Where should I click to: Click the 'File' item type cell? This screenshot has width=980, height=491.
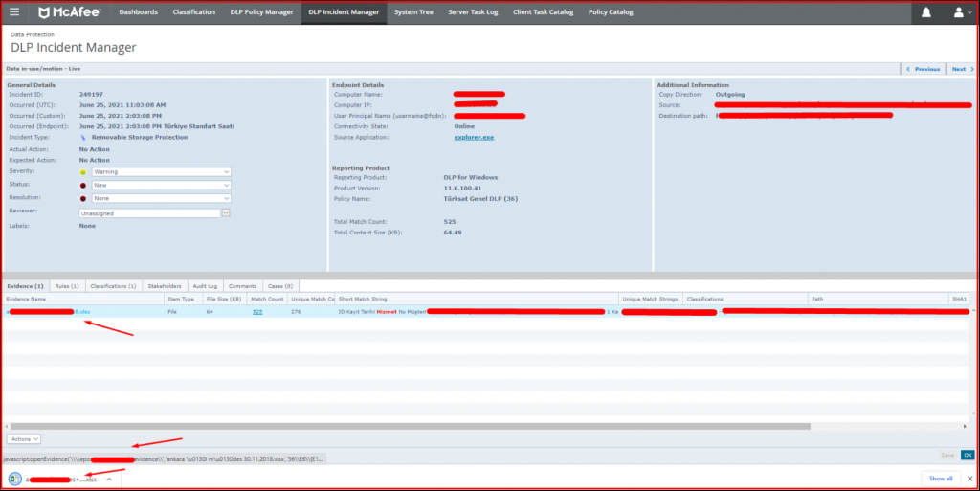pos(172,312)
